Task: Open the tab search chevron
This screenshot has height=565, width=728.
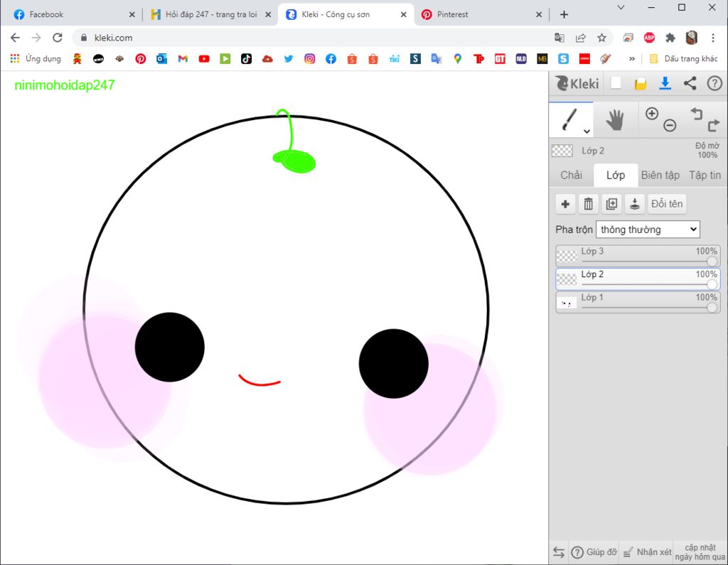Action: (621, 7)
